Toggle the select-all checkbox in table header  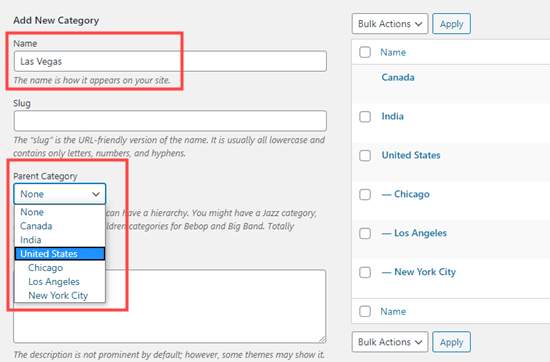365,52
